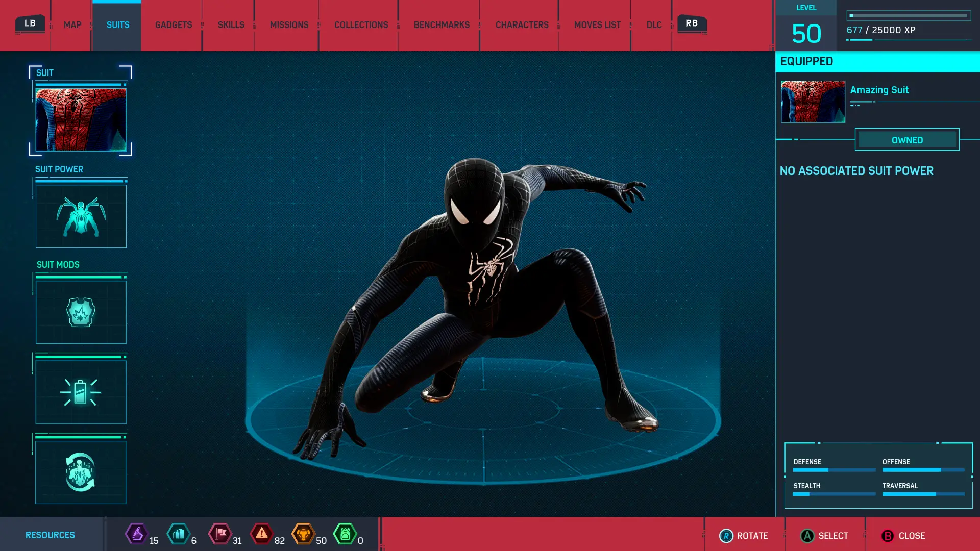This screenshot has width=980, height=551.
Task: Select the Amazing Suit thumbnail in the Suit slot
Action: (81, 119)
